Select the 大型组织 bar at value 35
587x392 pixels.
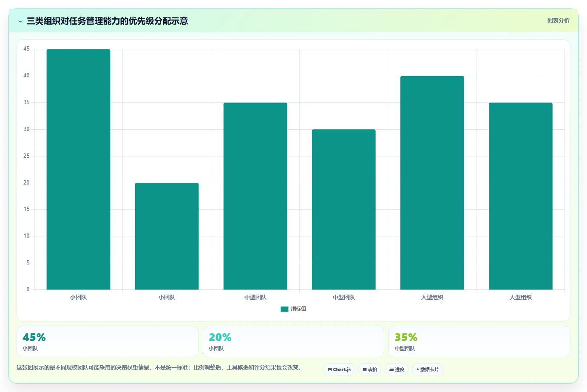click(520, 196)
